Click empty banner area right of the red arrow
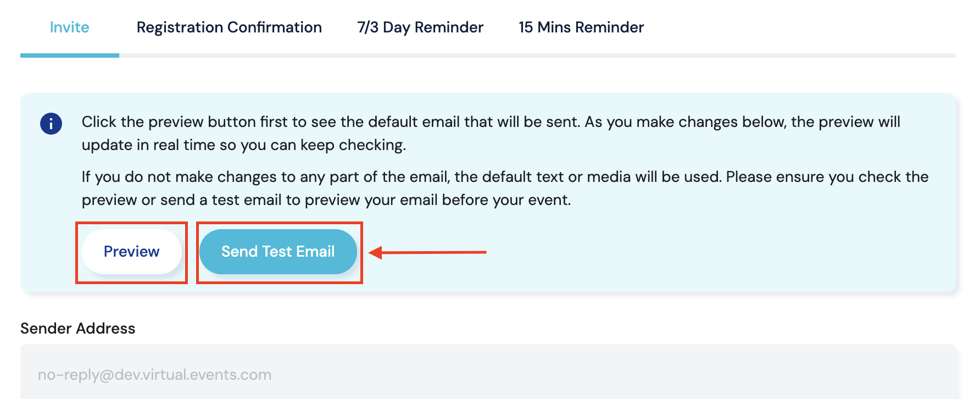This screenshot has width=980, height=399. click(x=714, y=252)
